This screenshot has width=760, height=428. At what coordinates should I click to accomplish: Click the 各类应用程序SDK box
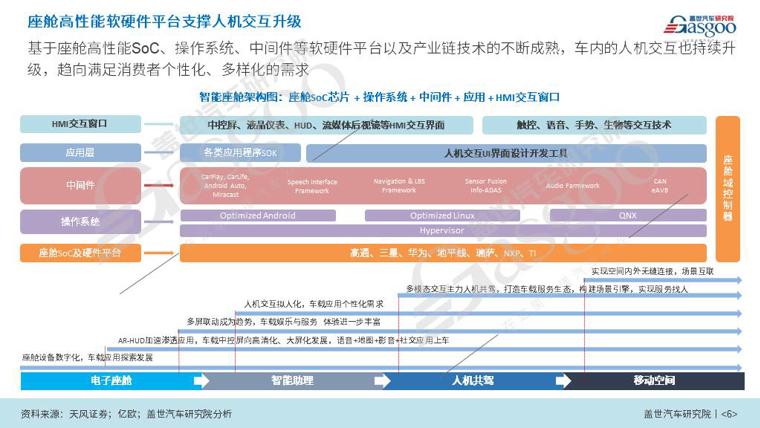pyautogui.click(x=240, y=153)
